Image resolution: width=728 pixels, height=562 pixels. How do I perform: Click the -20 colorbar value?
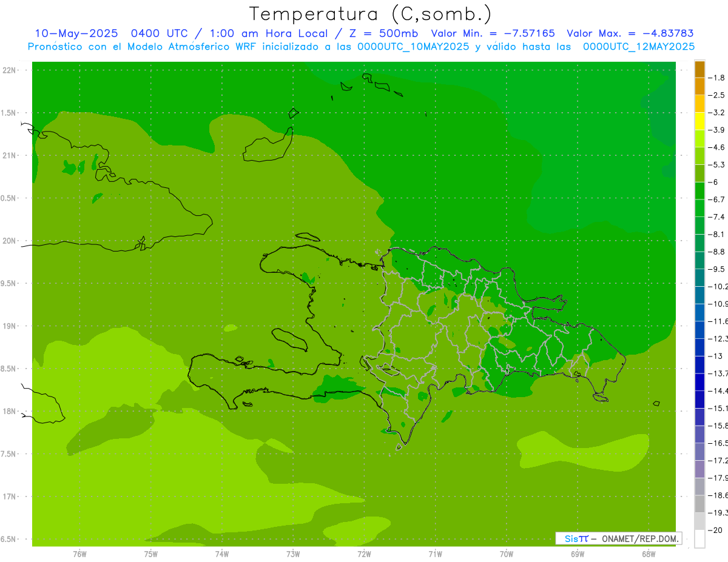pyautogui.click(x=716, y=530)
